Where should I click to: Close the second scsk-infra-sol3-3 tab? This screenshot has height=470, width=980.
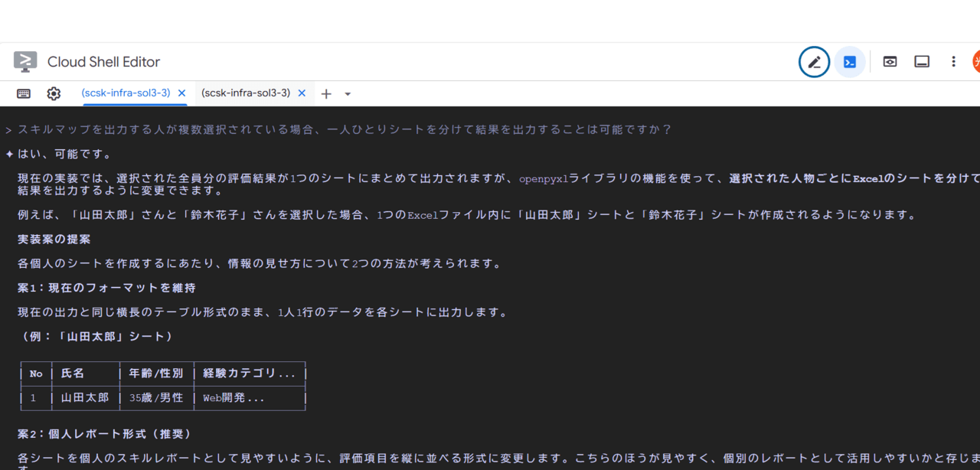tap(302, 93)
